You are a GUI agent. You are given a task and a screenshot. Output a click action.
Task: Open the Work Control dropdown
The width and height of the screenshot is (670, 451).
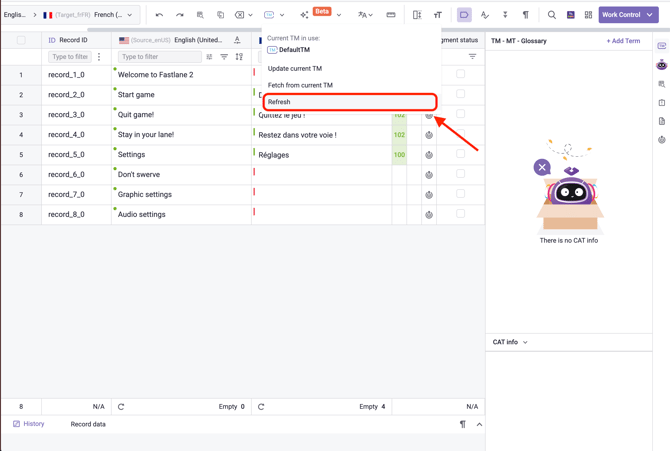tap(628, 15)
